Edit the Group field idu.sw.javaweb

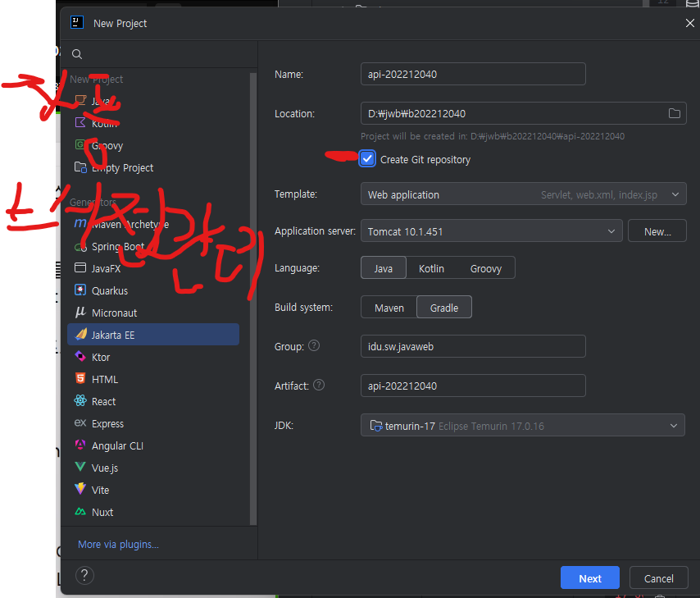coord(473,346)
